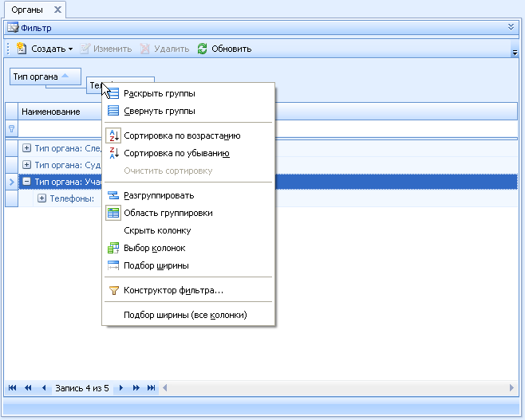This screenshot has height=420, width=525.
Task: Go to the next record
Action: tap(121, 388)
